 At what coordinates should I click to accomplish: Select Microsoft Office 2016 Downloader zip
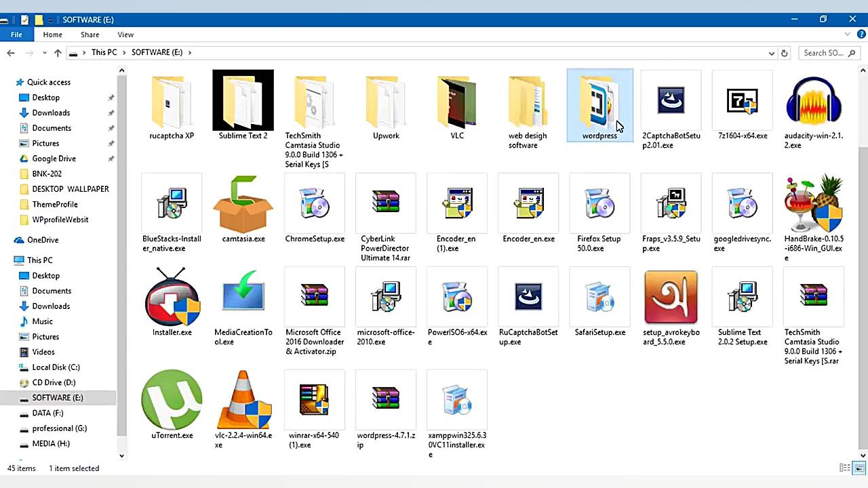(315, 312)
